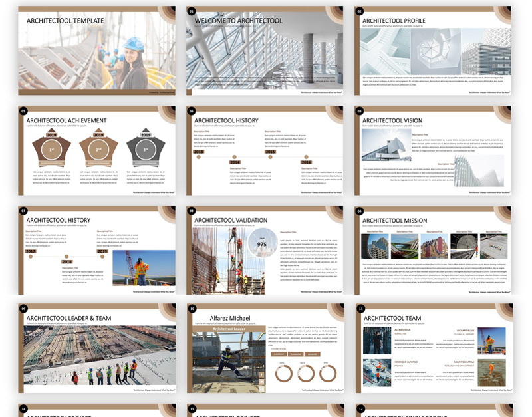Click the "ARCHITECTOOL PROFILE" heading
Image resolution: width=532 pixels, height=417 pixels.
[x=394, y=21]
